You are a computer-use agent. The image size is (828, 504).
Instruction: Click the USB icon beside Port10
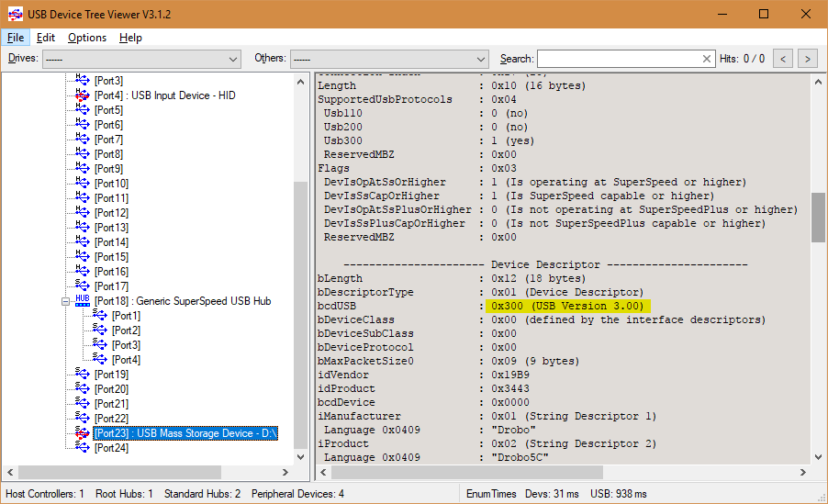[83, 184]
